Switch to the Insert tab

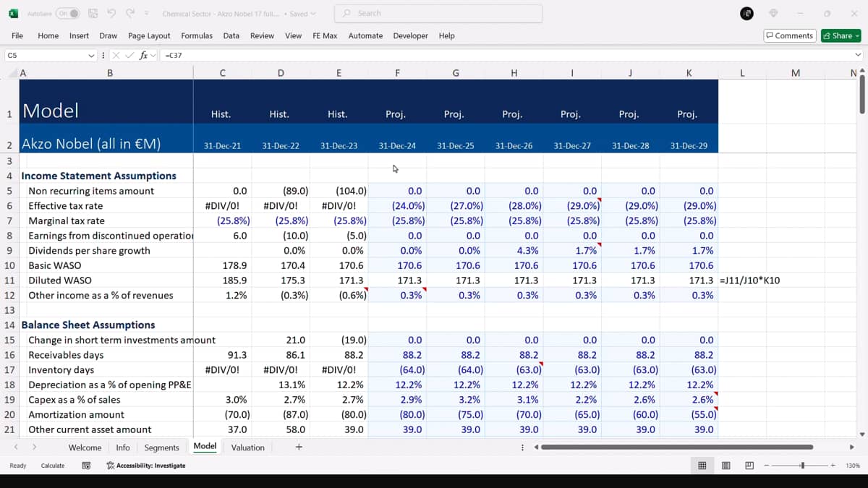pyautogui.click(x=80, y=35)
